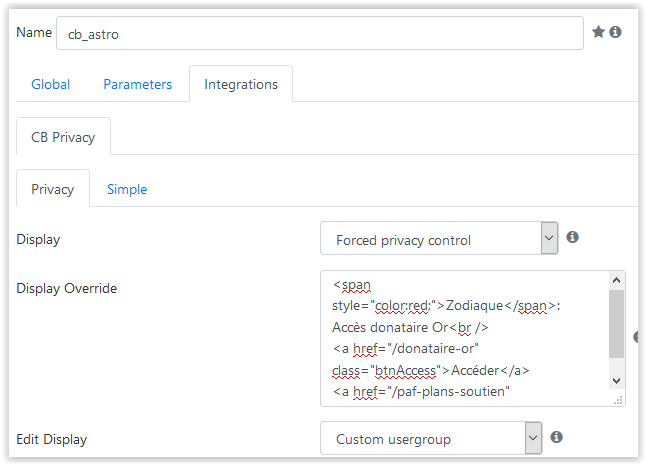Switch to the Parameters tab
This screenshot has height=465, width=646.
click(x=138, y=84)
